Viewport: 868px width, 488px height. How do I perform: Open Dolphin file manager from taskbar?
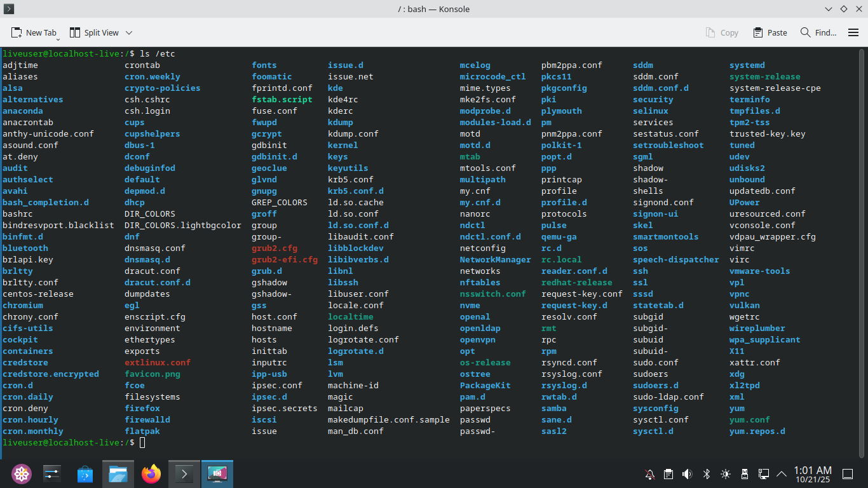click(118, 474)
